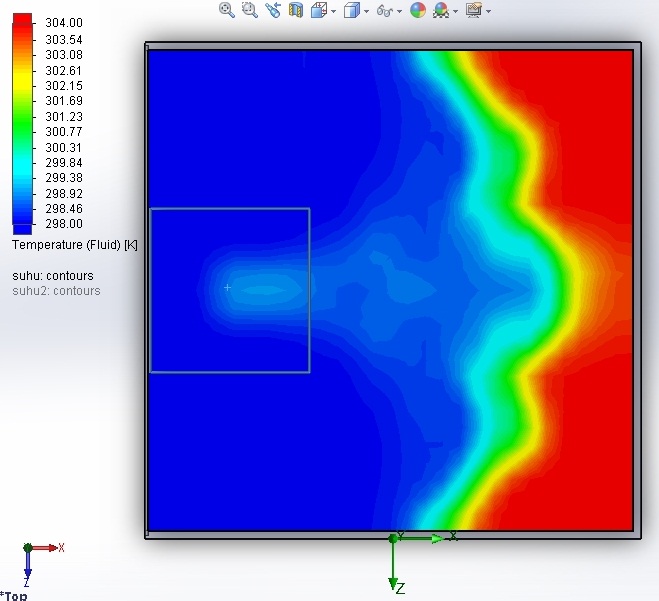Click the Edit Appearance color ball icon
659x601 pixels.
tap(418, 10)
